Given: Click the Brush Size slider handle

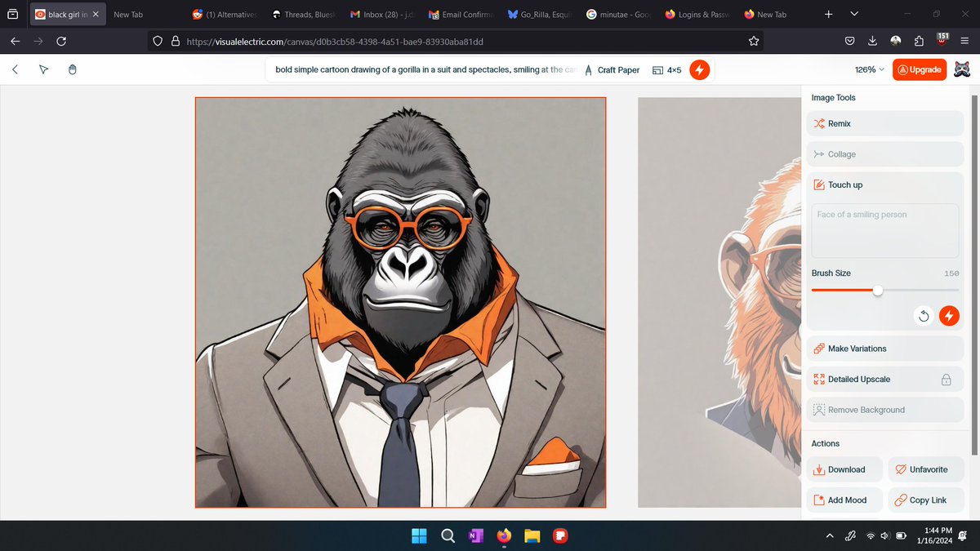Looking at the screenshot, I should point(878,290).
